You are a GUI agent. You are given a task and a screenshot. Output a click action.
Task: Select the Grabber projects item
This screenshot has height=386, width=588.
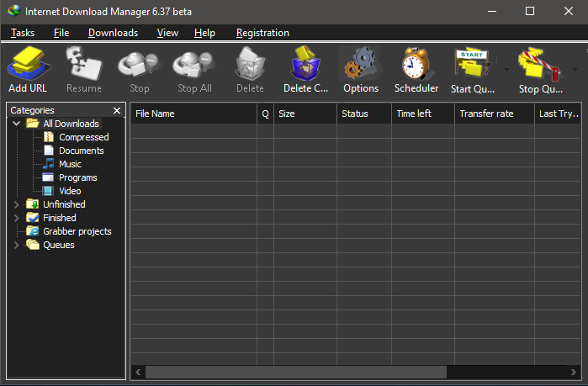tap(77, 231)
